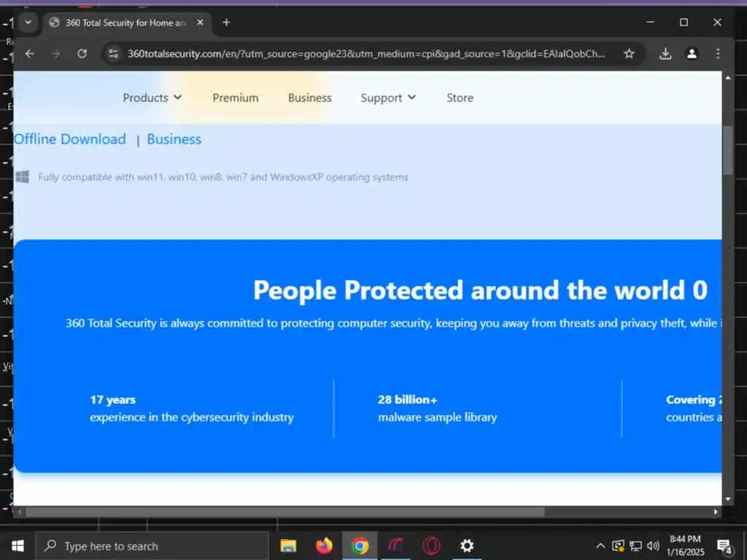Click the address bar URL

pos(366,54)
